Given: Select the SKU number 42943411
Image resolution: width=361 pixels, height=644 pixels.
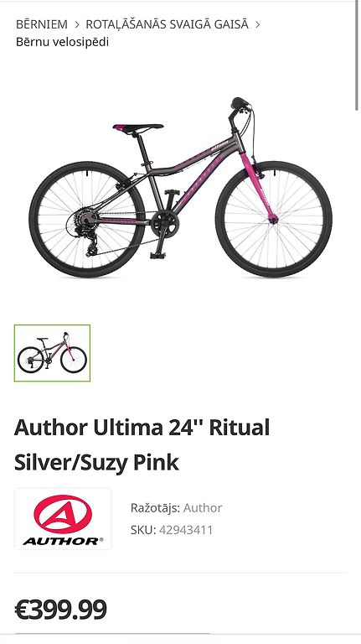Looking at the screenshot, I should click(x=186, y=530).
